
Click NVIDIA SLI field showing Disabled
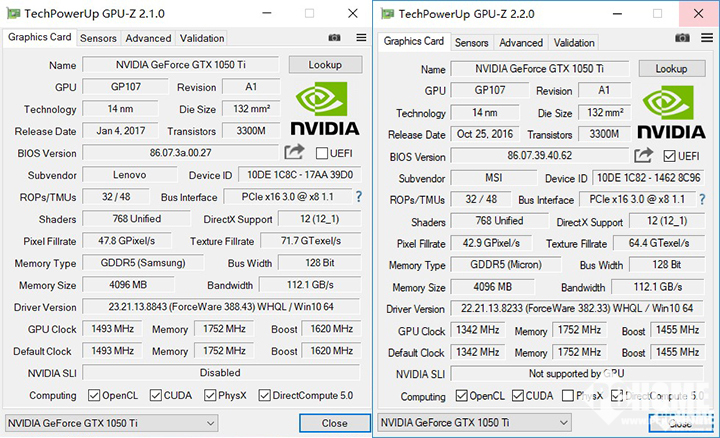pos(221,373)
